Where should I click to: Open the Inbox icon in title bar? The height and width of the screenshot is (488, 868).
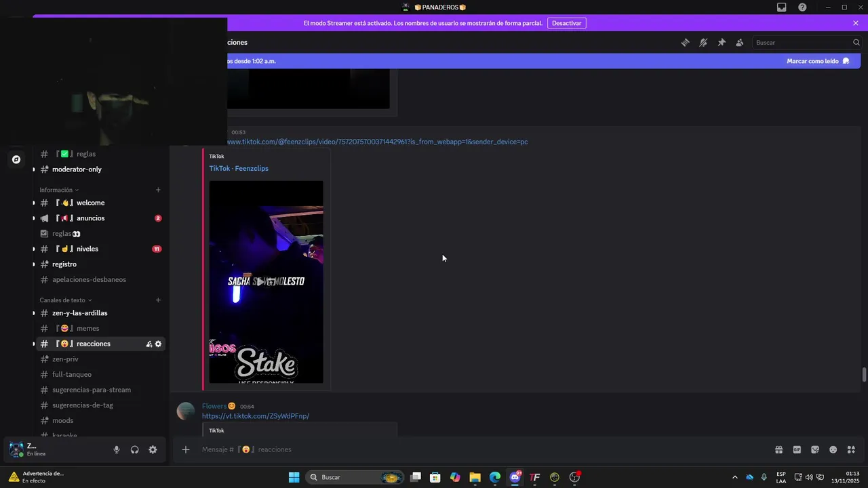point(782,7)
